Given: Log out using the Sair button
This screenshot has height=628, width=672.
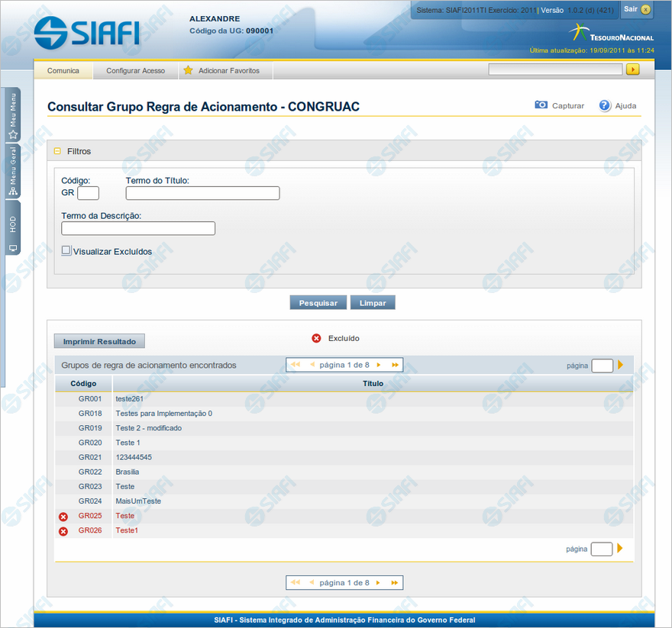Looking at the screenshot, I should point(637,9).
